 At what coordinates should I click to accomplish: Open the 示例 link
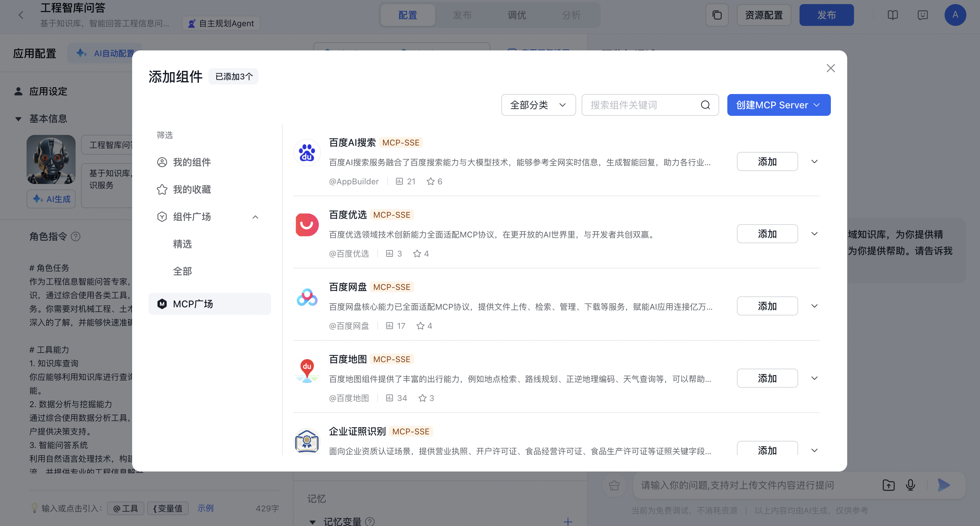point(205,509)
